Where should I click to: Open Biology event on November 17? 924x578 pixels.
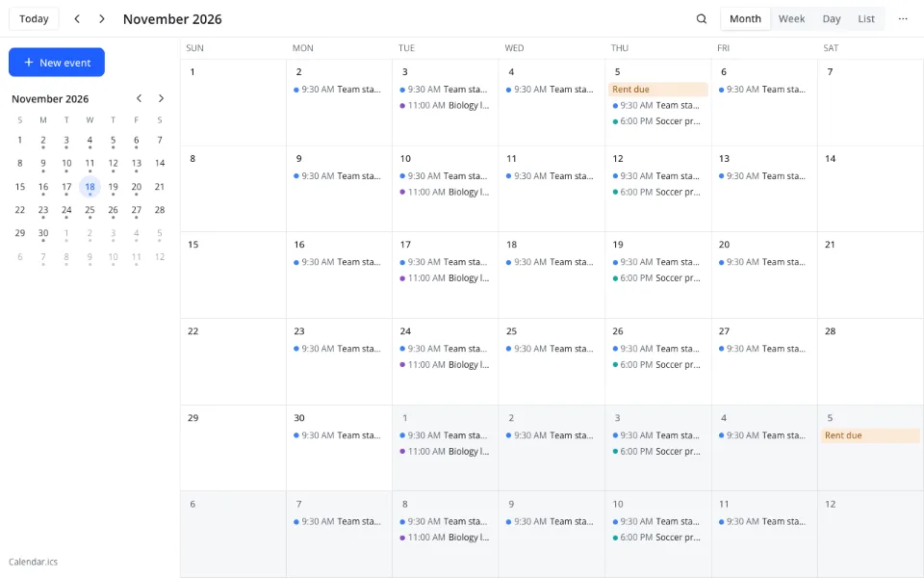pyautogui.click(x=445, y=278)
